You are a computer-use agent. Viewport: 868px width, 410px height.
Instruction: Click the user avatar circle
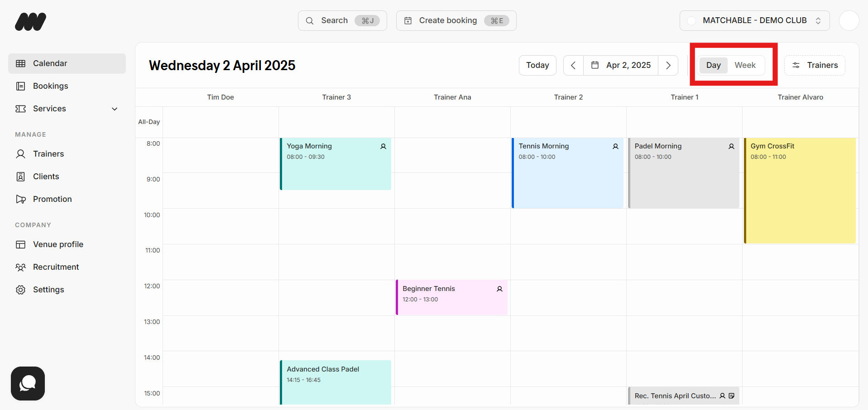click(x=849, y=21)
